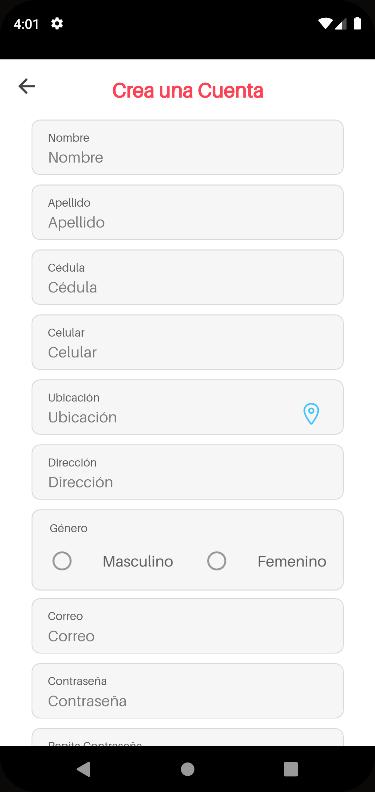Tap the Crea una Cuenta title

[x=188, y=91]
